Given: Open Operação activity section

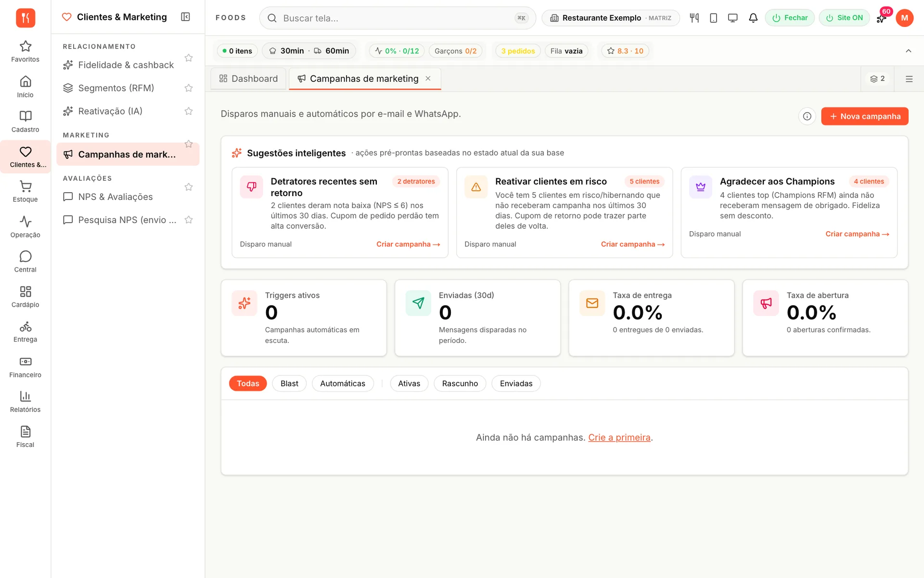Looking at the screenshot, I should tap(25, 227).
